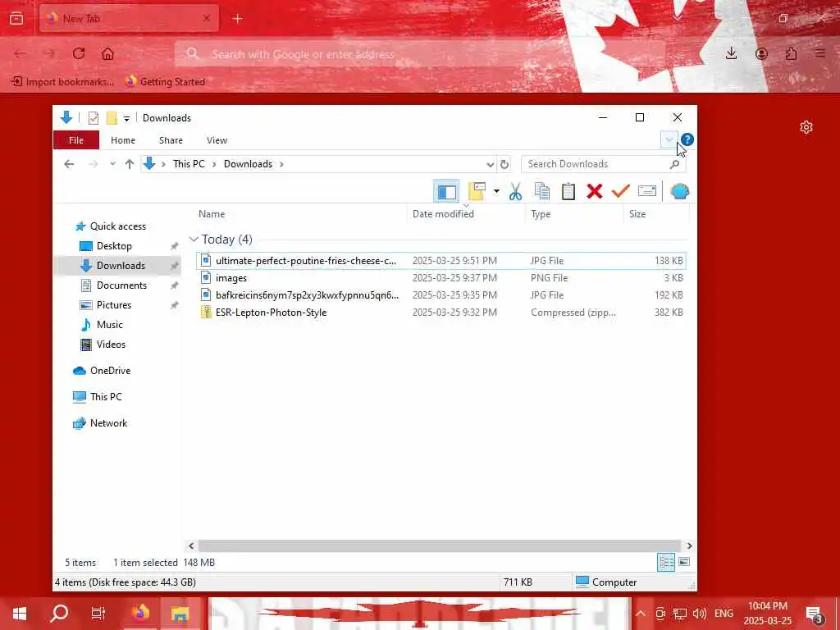This screenshot has height=630, width=840.
Task: Cut the selection with the scissors icon
Action: (515, 191)
